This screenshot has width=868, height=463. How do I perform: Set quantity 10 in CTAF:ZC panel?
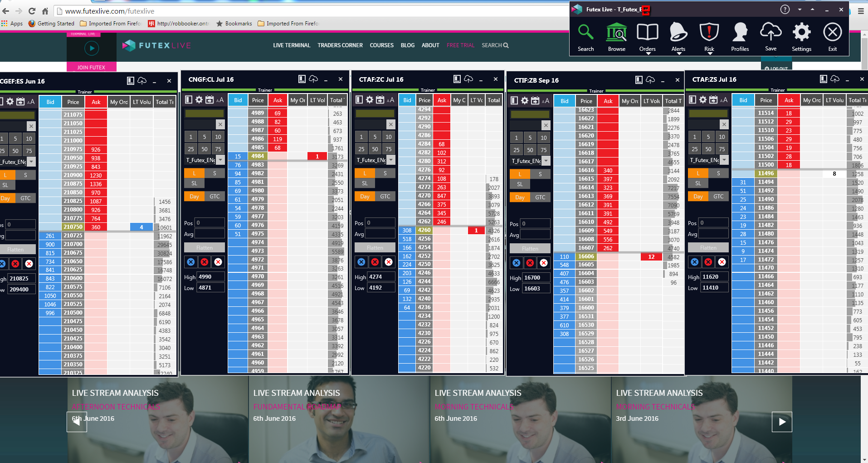(x=389, y=137)
